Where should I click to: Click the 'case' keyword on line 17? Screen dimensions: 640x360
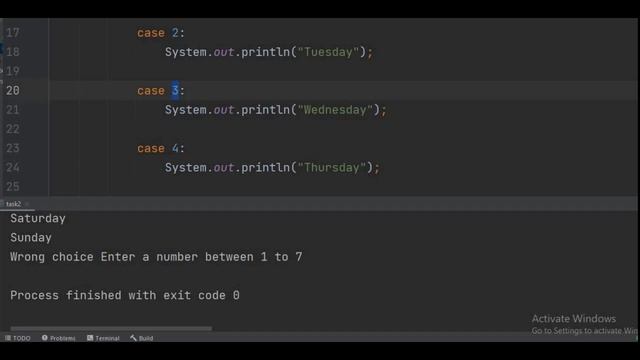[151, 33]
